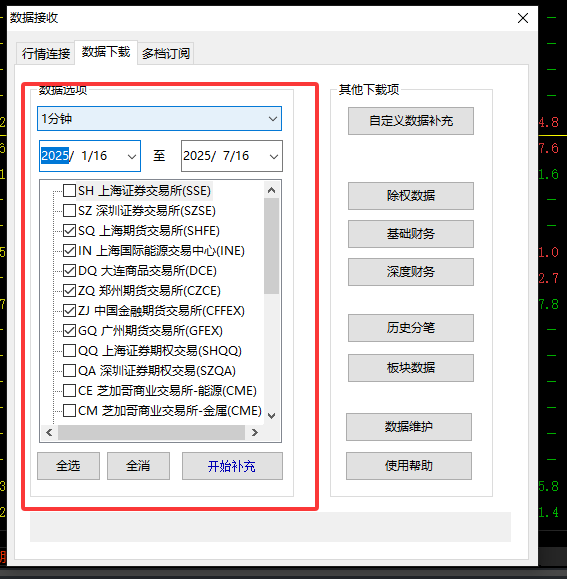Open start date 2025/1/16 calendar dropdown

pos(131,156)
